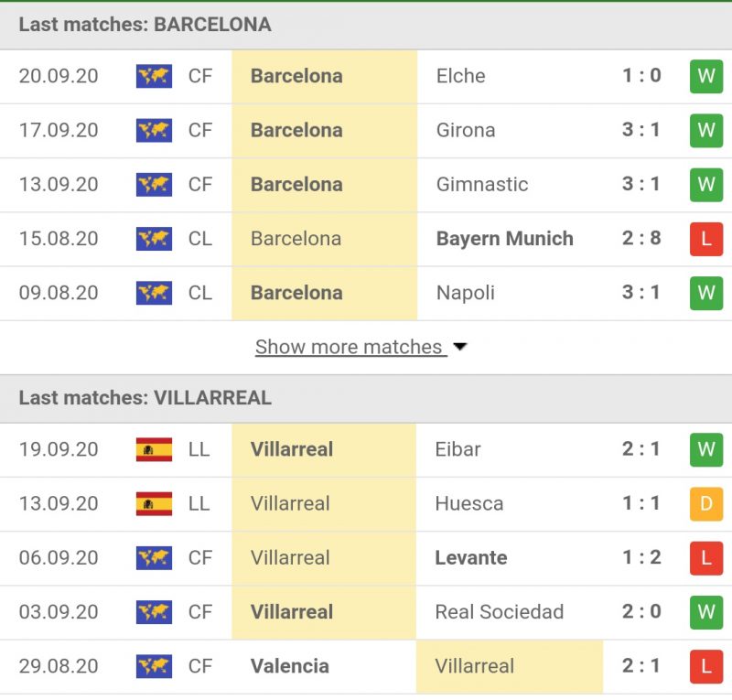Click the Spain flag in Villarreal–Eibar row
Image resolution: width=732 pixels, height=700 pixels.
pyautogui.click(x=154, y=449)
